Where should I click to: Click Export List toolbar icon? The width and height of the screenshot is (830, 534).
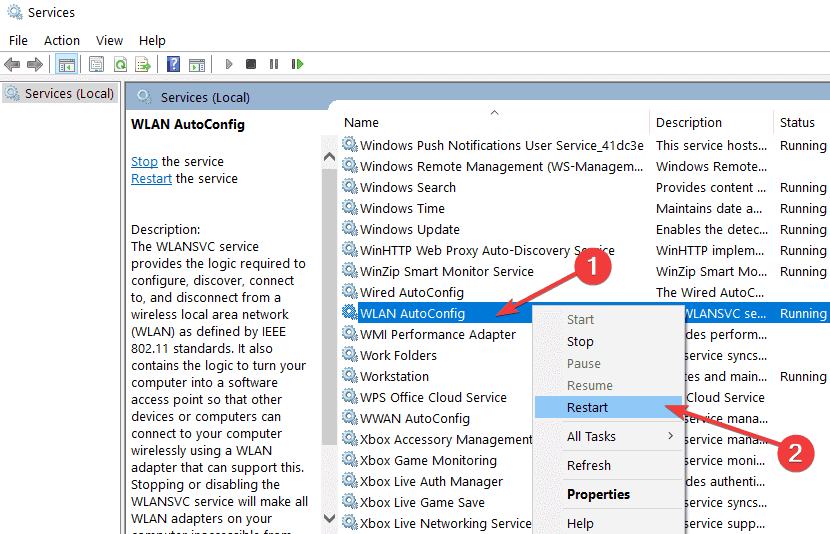click(143, 65)
